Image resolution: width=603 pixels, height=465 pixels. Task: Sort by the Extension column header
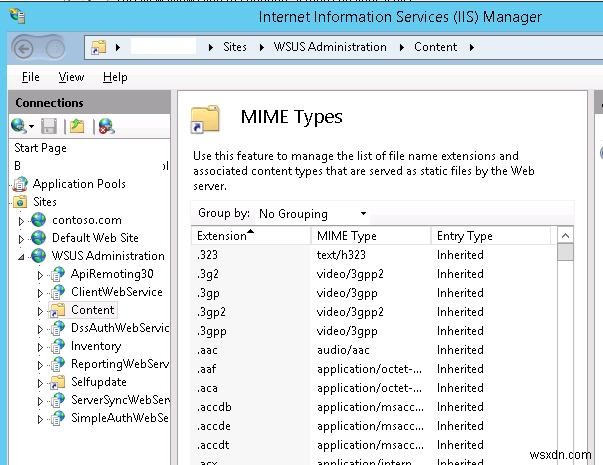[x=251, y=235]
